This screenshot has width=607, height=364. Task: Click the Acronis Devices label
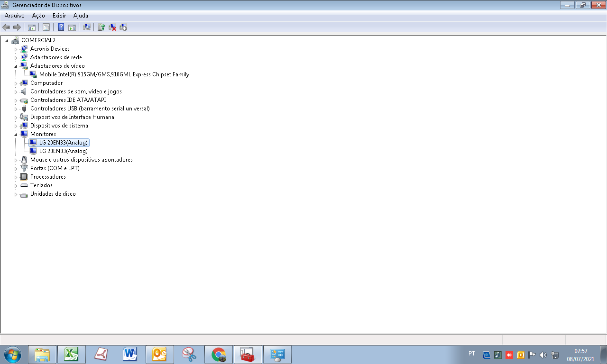pyautogui.click(x=50, y=49)
